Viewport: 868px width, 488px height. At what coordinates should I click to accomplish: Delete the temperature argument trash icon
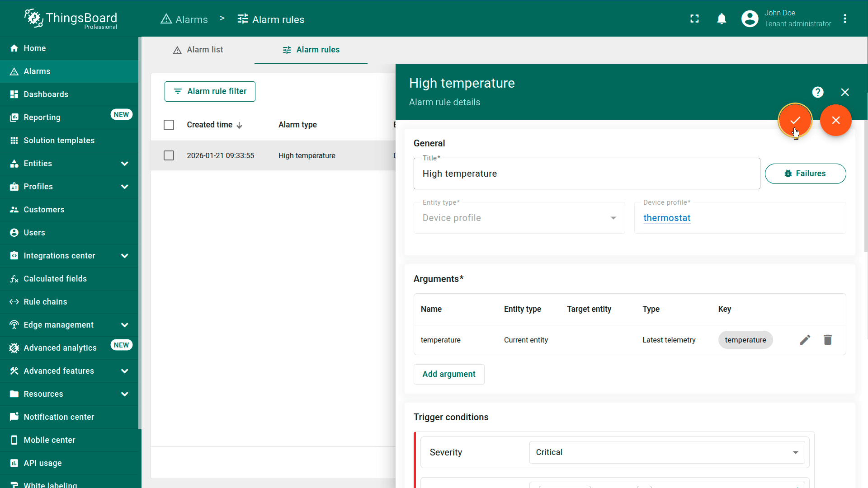coord(827,340)
